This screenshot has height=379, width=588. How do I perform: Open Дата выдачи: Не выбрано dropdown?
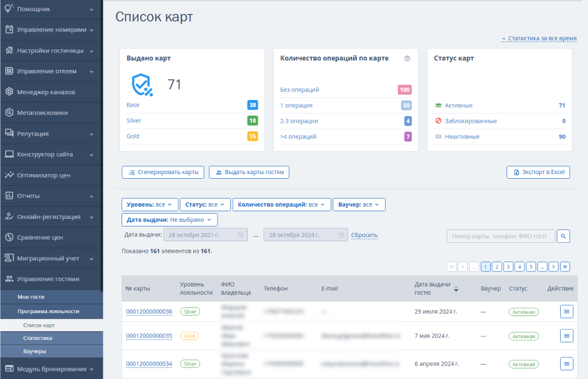[x=169, y=219]
